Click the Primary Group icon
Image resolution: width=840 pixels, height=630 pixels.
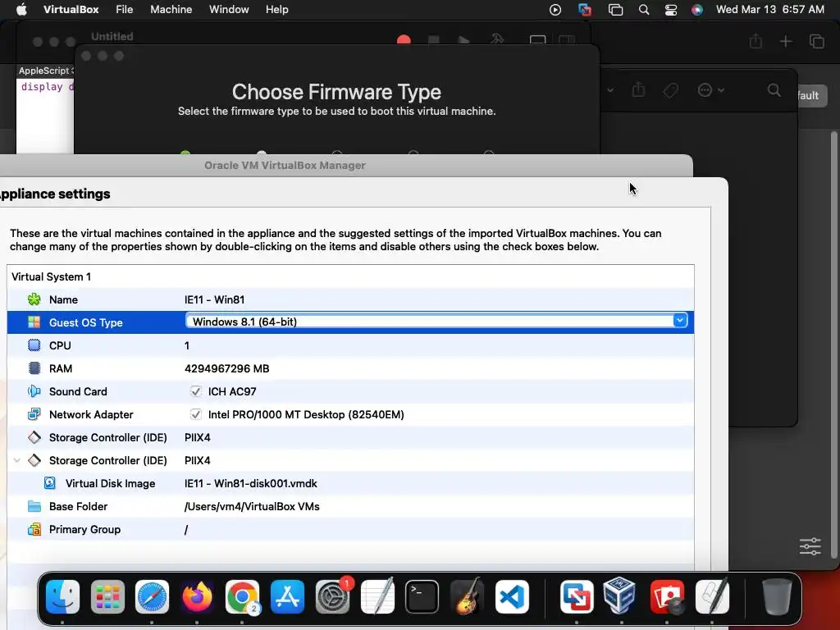[34, 529]
